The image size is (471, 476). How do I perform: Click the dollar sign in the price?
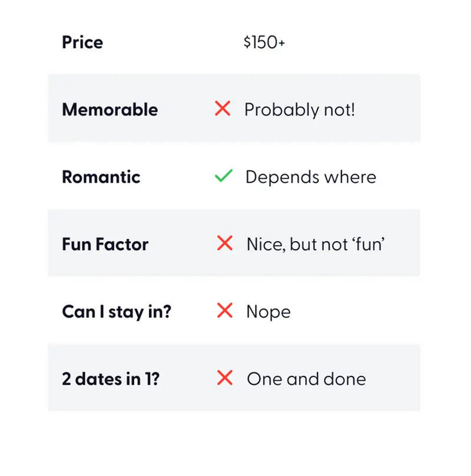coord(247,42)
